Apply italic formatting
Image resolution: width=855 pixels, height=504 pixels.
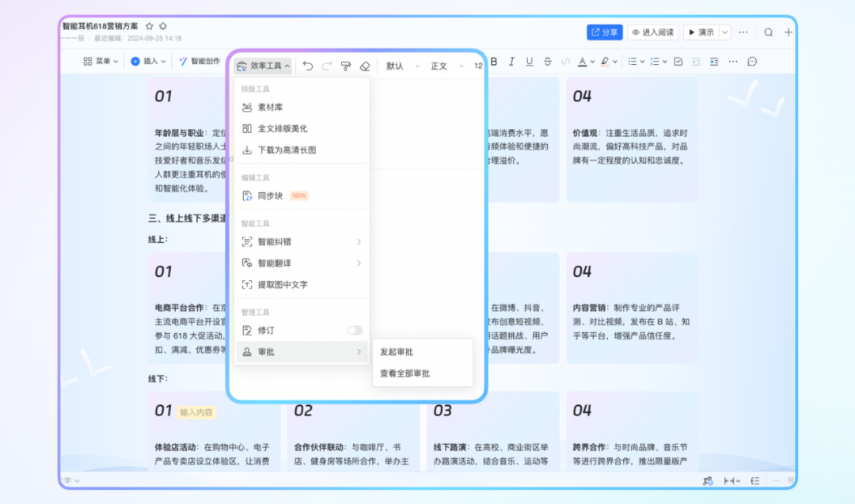pyautogui.click(x=511, y=62)
